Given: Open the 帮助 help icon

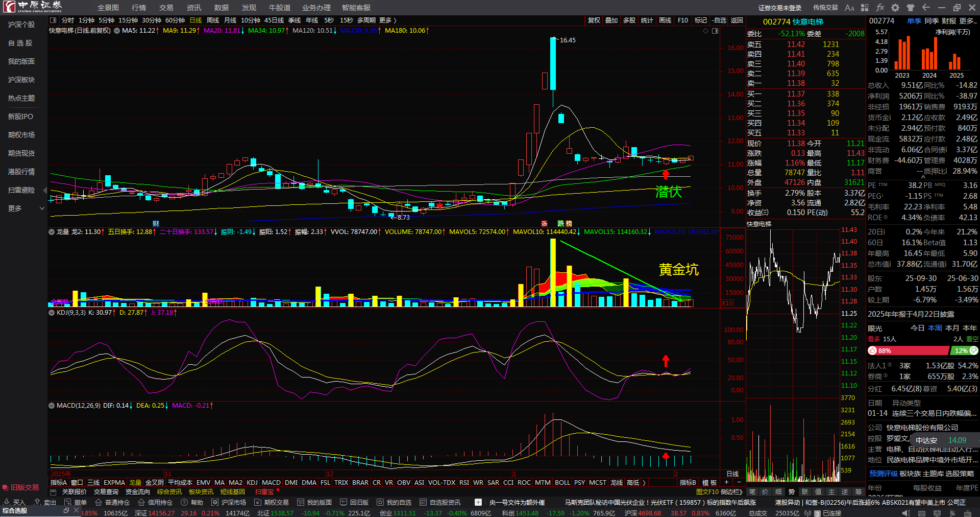Looking at the screenshot, I should pyautogui.click(x=184, y=502).
